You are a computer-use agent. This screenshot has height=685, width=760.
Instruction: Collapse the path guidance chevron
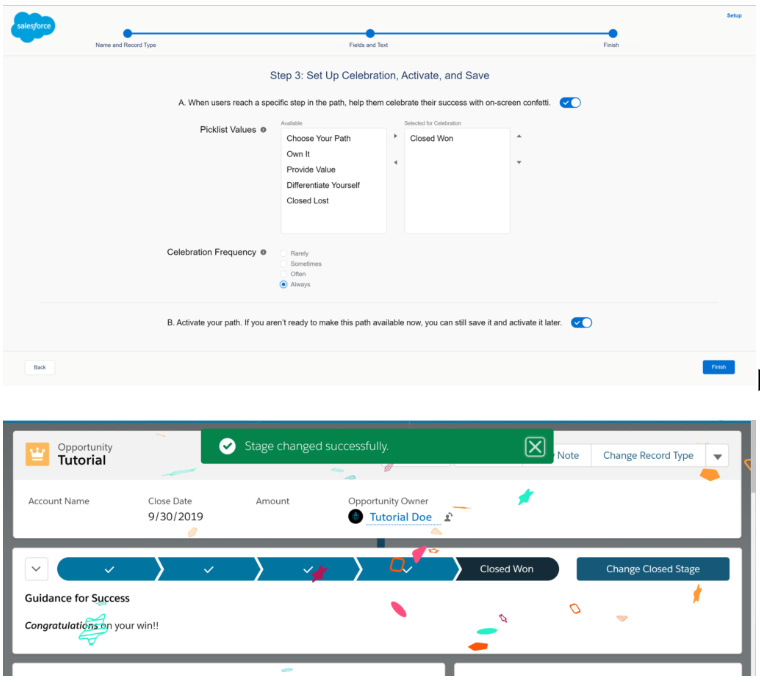(36, 569)
